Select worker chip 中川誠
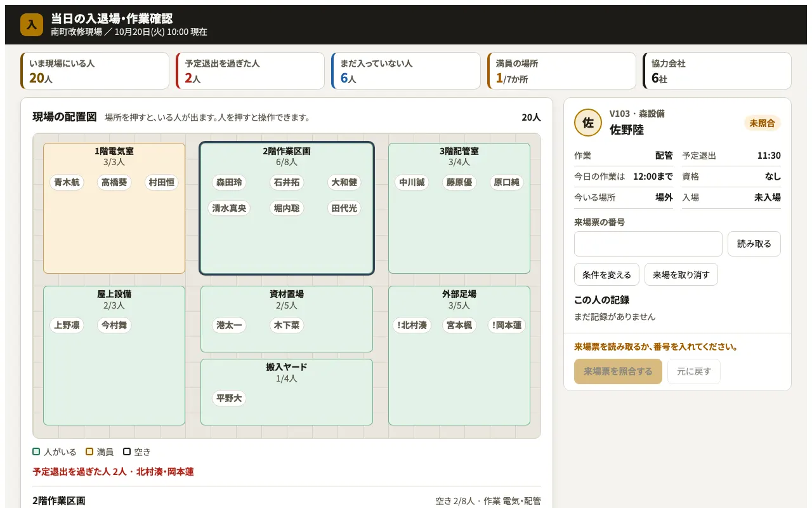 (412, 182)
